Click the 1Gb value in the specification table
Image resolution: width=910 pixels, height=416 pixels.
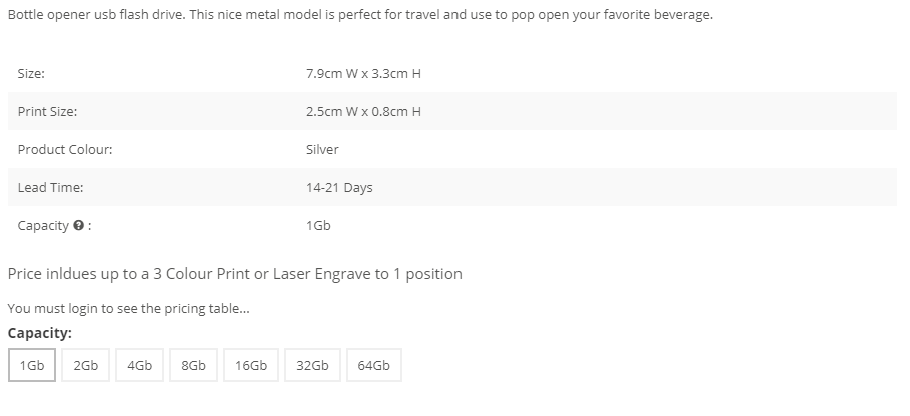tap(318, 226)
